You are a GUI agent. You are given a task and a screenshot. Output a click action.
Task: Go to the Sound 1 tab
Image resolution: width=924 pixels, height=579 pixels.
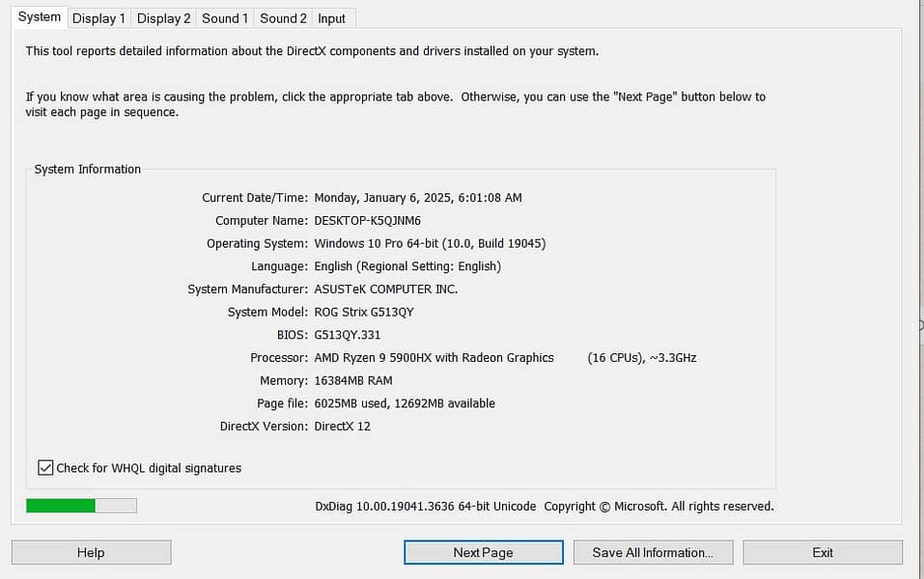(225, 18)
